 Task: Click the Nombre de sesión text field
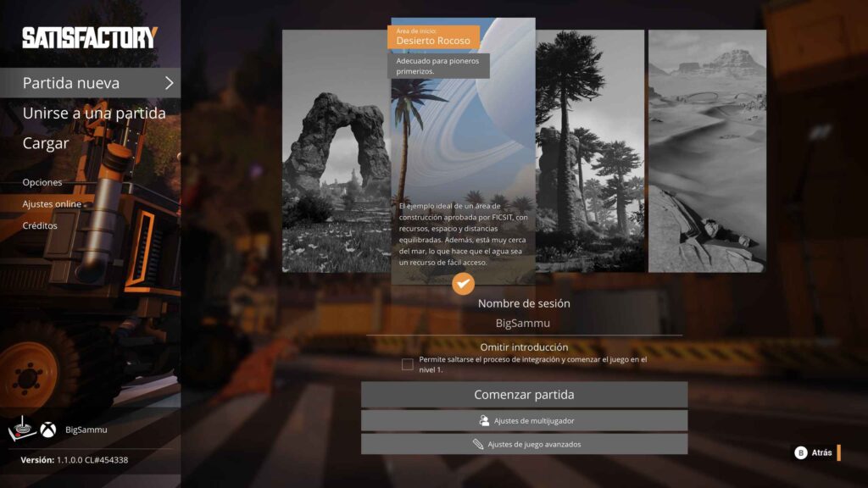523,323
